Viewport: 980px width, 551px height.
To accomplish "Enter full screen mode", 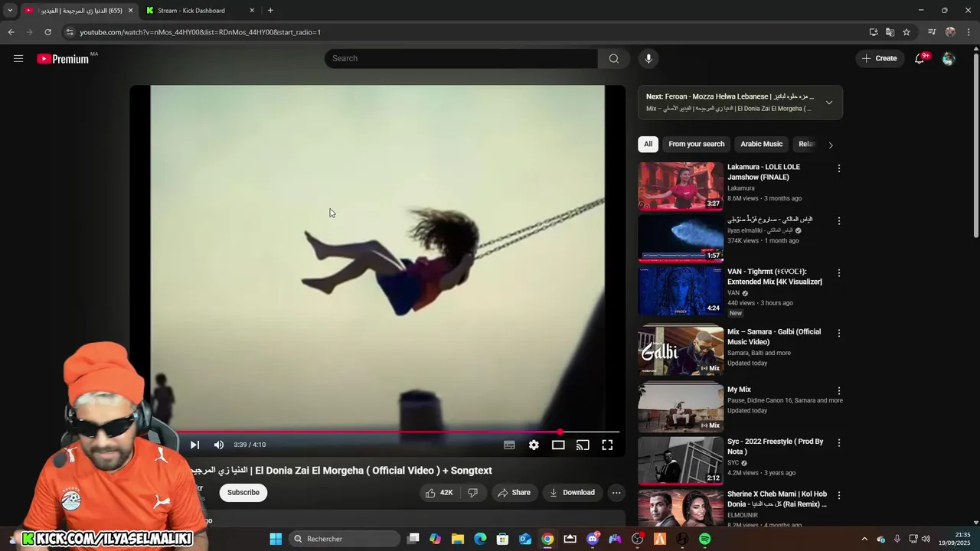I will [607, 445].
